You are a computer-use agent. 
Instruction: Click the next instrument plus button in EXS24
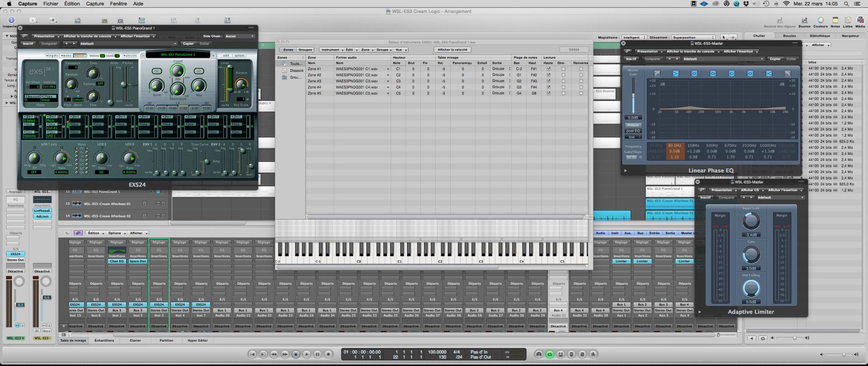tap(213, 56)
